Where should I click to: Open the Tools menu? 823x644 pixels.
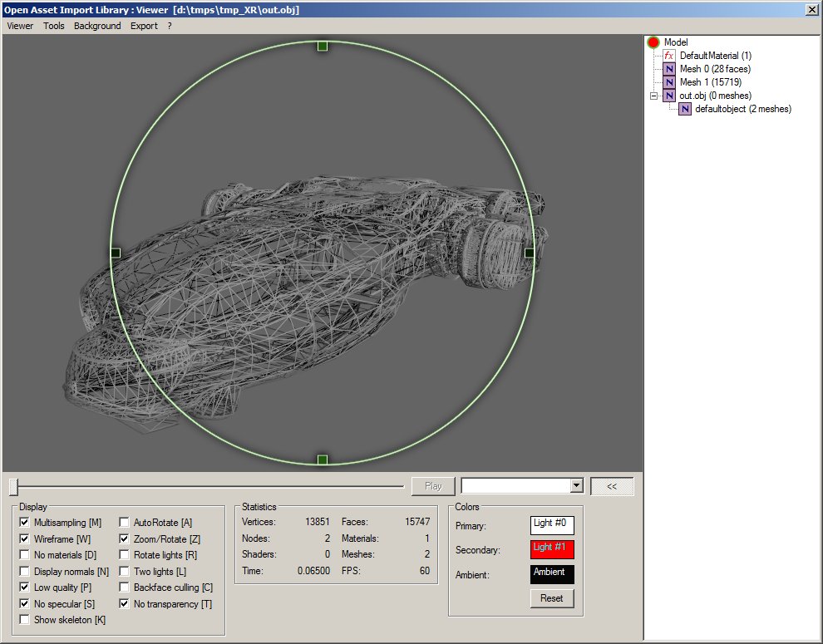[x=54, y=26]
